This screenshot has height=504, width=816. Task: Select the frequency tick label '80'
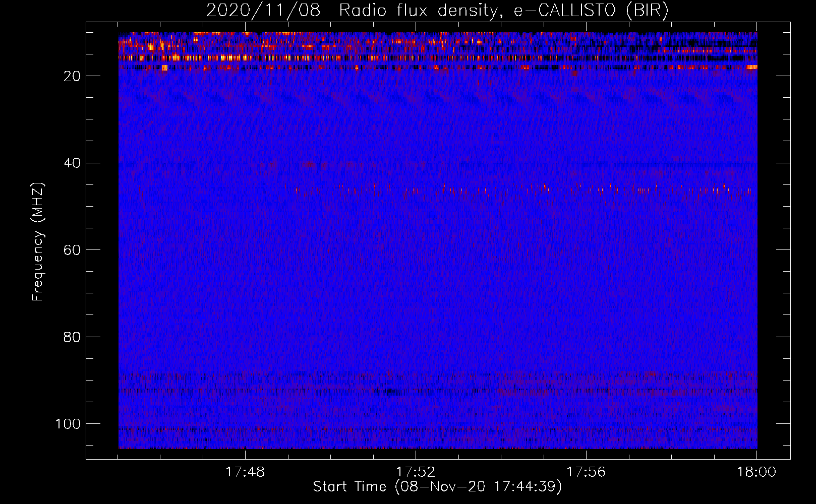pyautogui.click(x=72, y=337)
